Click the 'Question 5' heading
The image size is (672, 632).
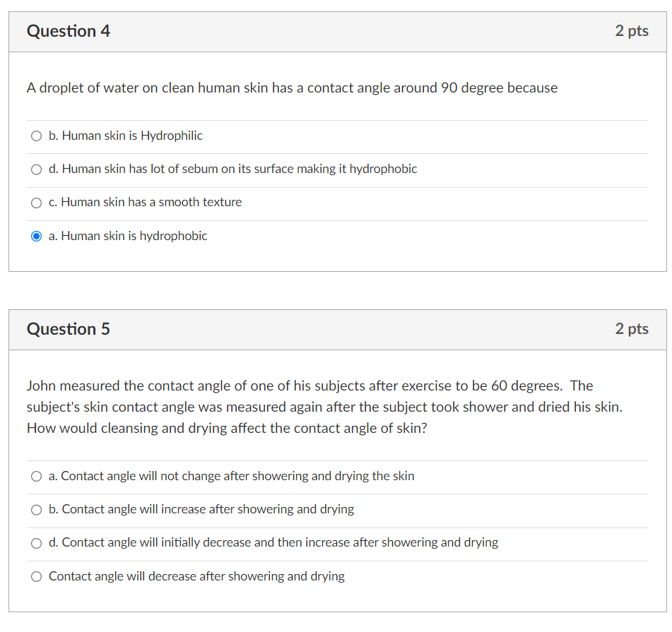tap(68, 329)
